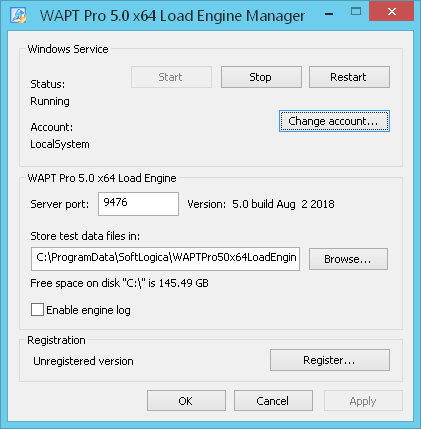Restart the Windows service
421x429 pixels.
[349, 77]
